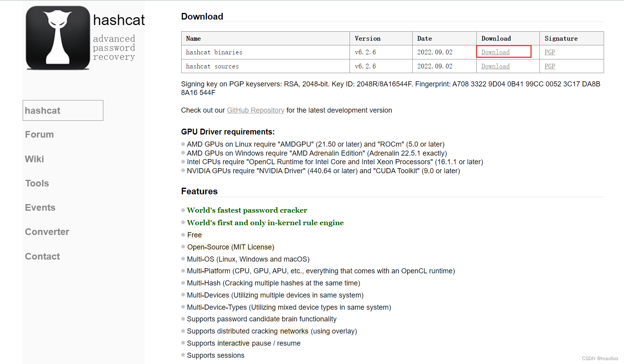Go to the Contact page
The height and width of the screenshot is (364, 624).
(x=42, y=256)
